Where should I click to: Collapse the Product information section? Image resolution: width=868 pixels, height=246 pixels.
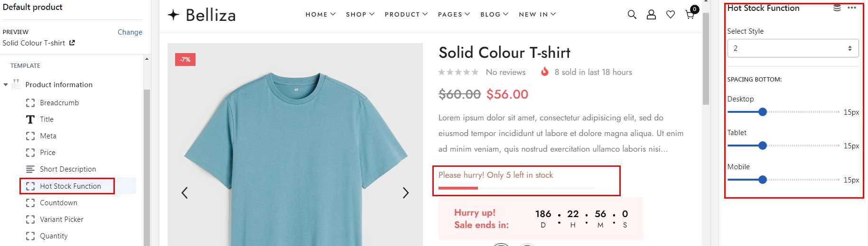click(x=6, y=85)
